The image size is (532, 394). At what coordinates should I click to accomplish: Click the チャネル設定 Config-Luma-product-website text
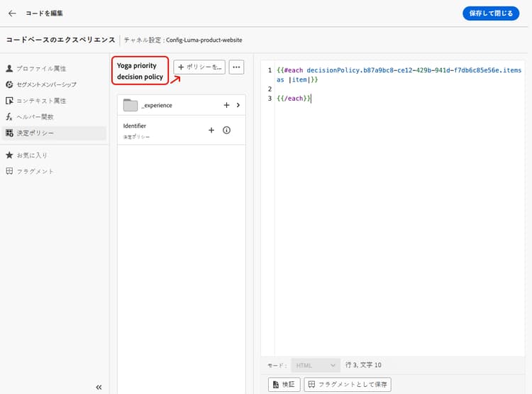[183, 40]
